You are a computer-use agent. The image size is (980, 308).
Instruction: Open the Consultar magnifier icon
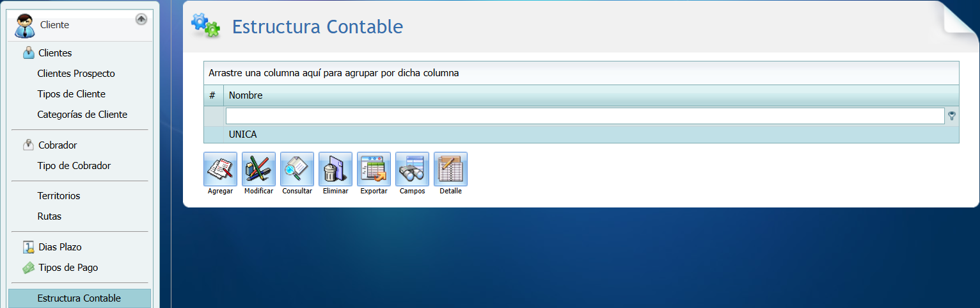(x=297, y=169)
